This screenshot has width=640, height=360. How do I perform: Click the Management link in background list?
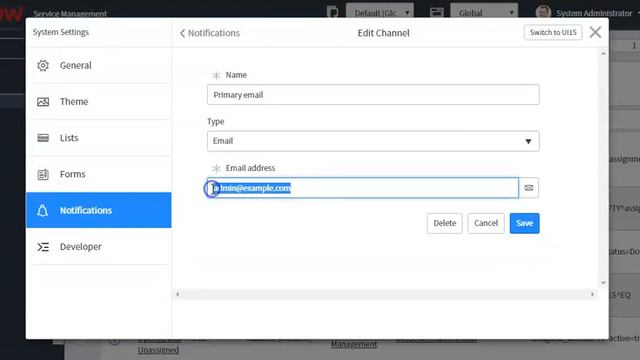point(353,344)
